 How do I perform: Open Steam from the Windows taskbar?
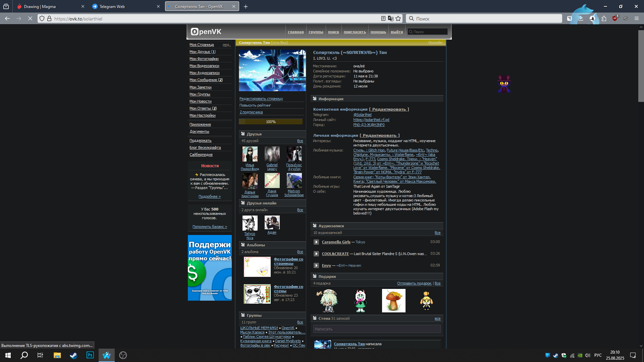(73, 355)
